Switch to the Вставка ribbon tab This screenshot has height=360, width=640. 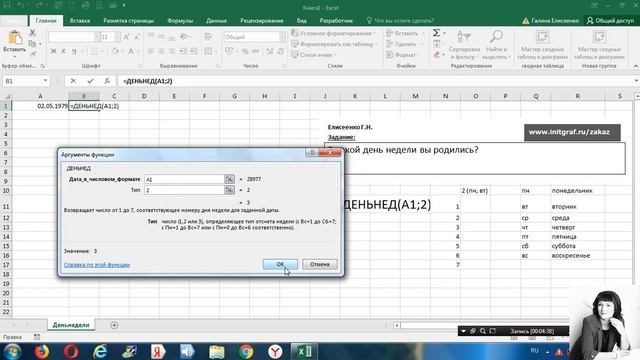pyautogui.click(x=80, y=20)
